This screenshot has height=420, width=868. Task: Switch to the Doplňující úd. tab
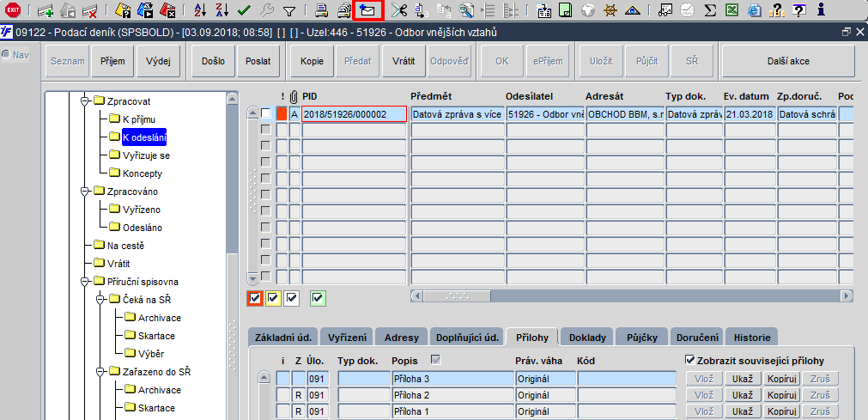tap(468, 337)
